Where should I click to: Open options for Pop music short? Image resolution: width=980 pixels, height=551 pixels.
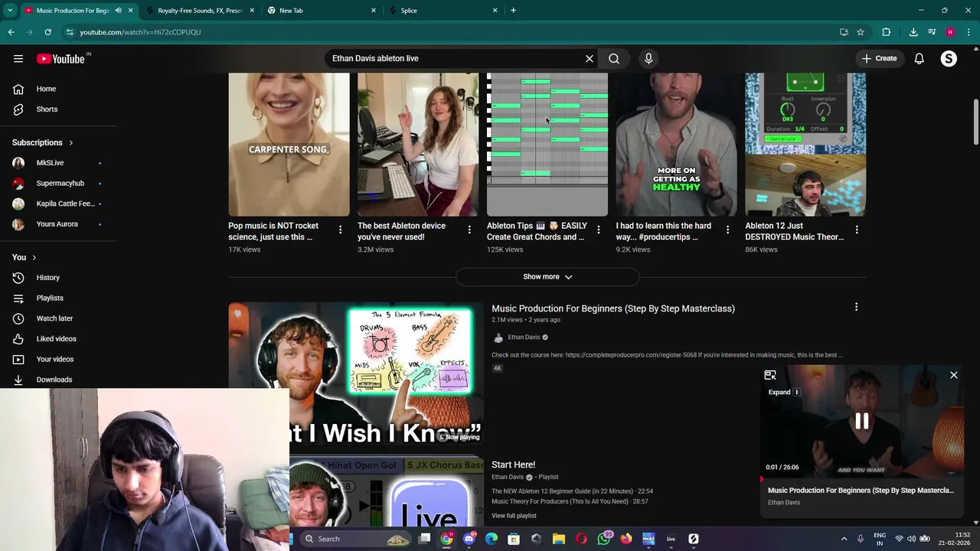[x=340, y=230]
